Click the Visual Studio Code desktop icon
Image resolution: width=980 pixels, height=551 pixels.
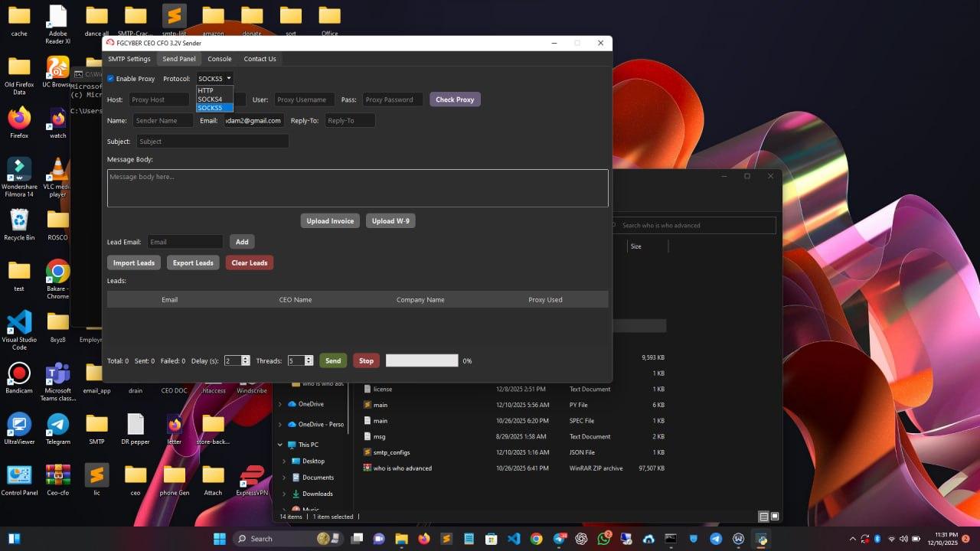coord(19,323)
